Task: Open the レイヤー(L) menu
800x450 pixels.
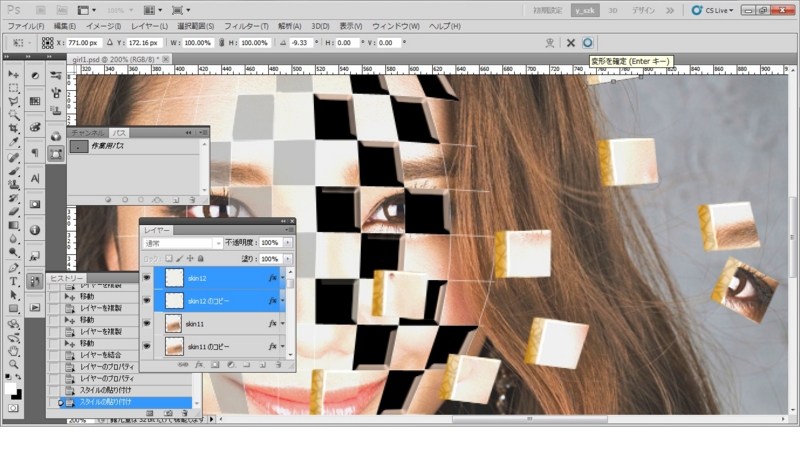Action: (x=149, y=26)
